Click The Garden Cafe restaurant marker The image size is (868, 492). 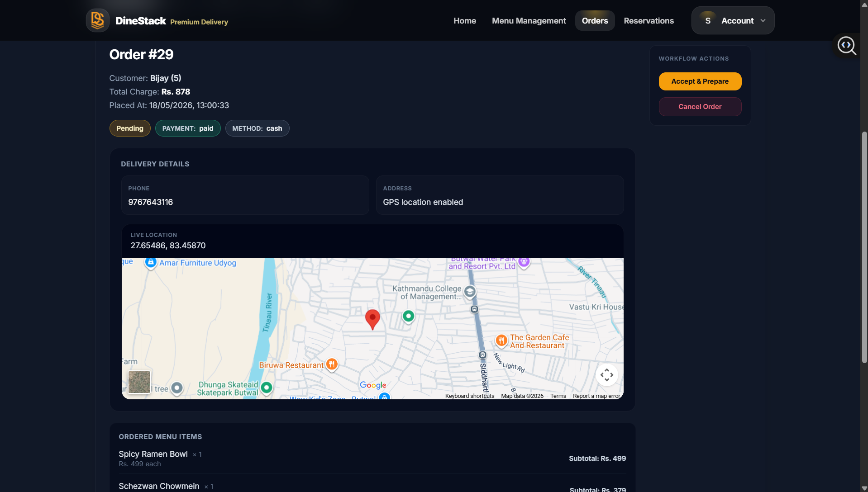501,341
